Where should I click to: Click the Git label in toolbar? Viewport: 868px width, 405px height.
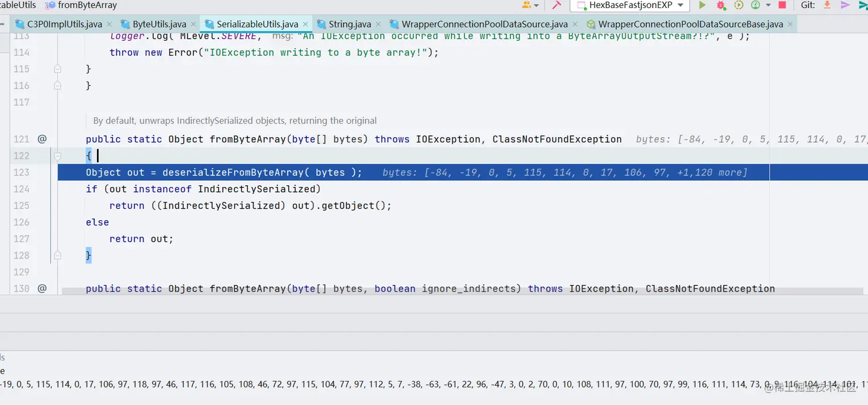(808, 5)
